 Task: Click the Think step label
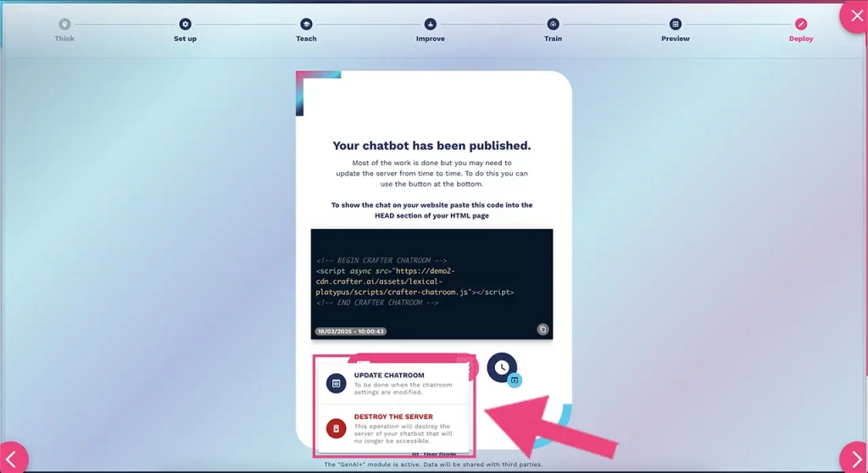(x=64, y=39)
